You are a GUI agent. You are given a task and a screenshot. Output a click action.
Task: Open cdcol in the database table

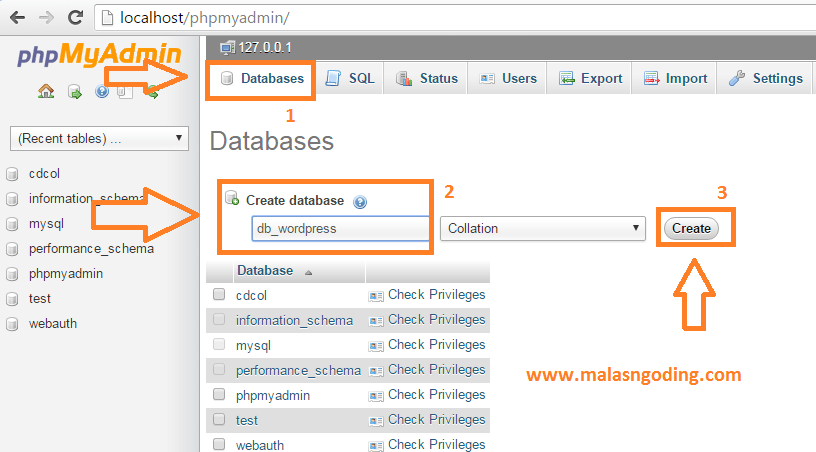point(251,295)
